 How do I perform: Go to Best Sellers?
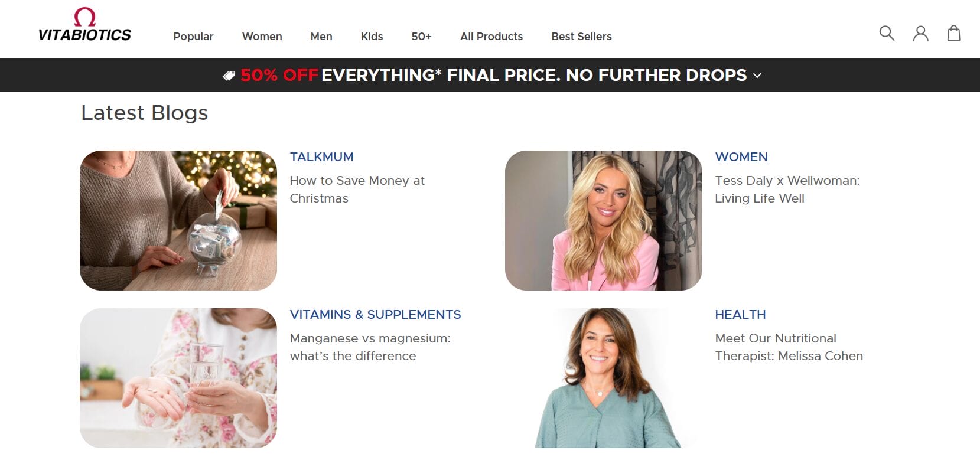click(581, 37)
